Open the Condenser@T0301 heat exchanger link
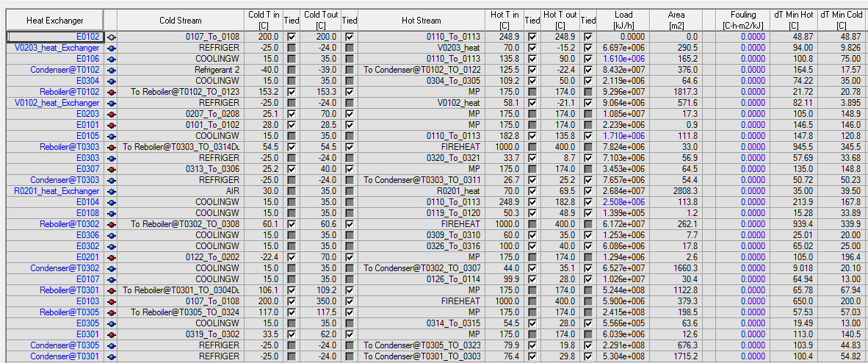The width and height of the screenshot is (868, 363). 65,356
